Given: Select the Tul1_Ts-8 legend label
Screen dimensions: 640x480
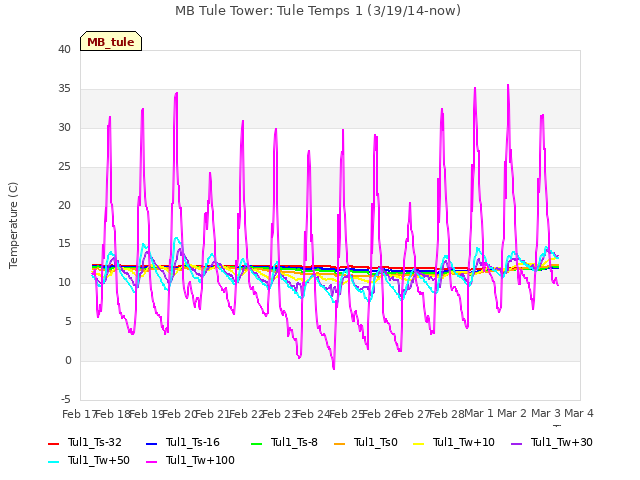Looking at the screenshot, I should pyautogui.click(x=294, y=442).
